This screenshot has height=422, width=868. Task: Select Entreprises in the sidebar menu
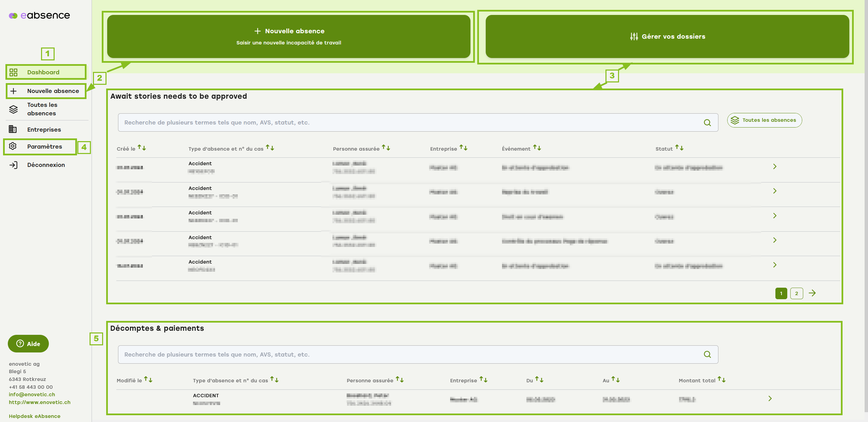point(44,129)
